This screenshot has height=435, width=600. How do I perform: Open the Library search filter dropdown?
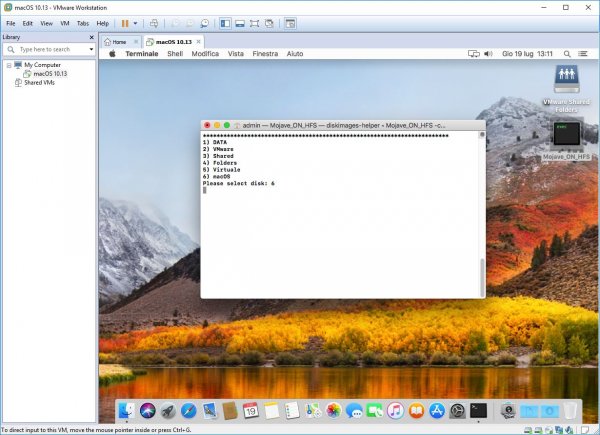[x=91, y=49]
